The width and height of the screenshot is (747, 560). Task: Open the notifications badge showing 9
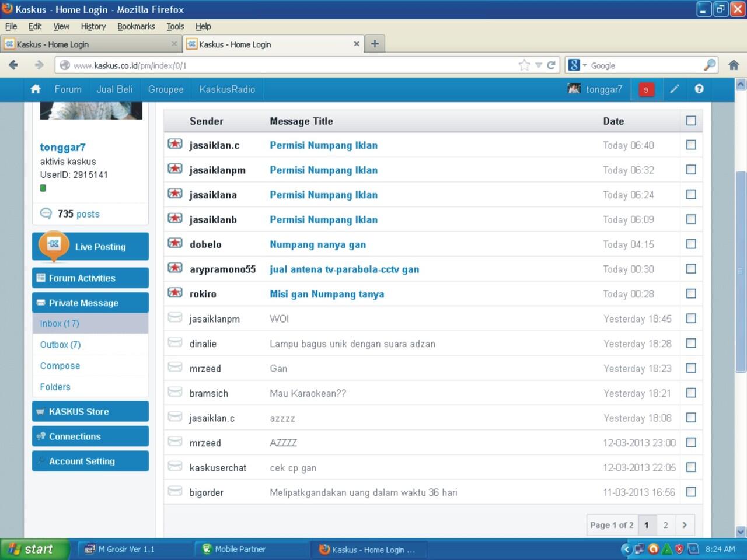tap(646, 90)
